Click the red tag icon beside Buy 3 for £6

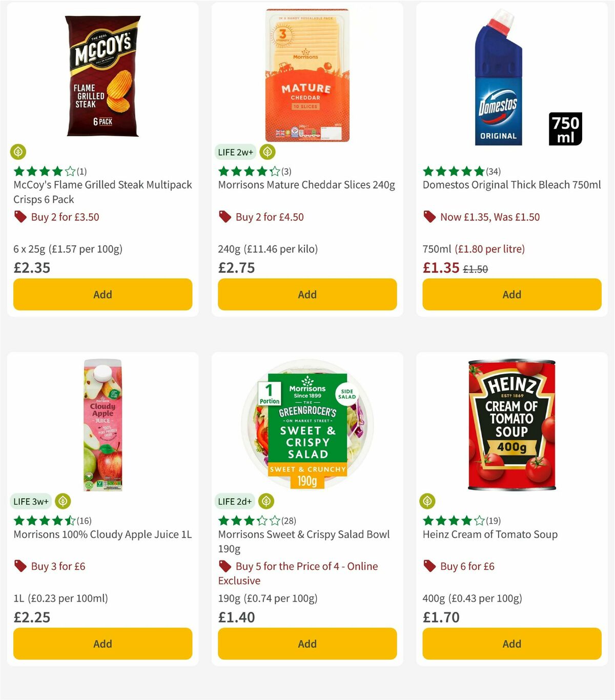tap(20, 566)
